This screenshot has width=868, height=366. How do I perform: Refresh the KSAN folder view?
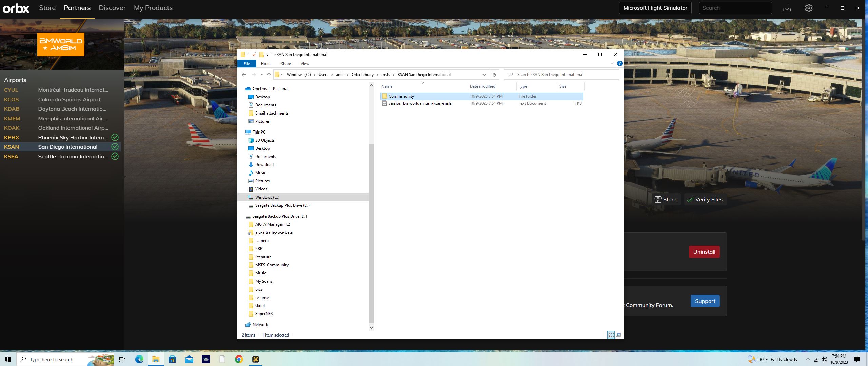point(494,75)
